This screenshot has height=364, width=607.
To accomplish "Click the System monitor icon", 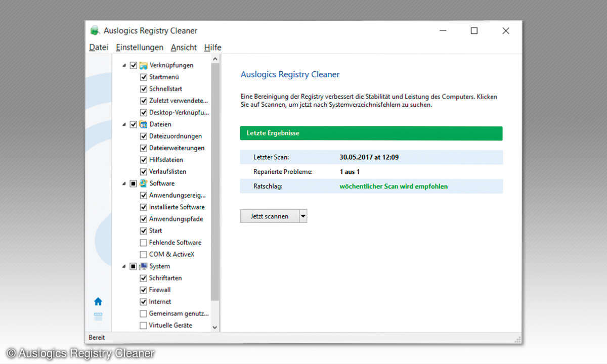I will click(143, 266).
